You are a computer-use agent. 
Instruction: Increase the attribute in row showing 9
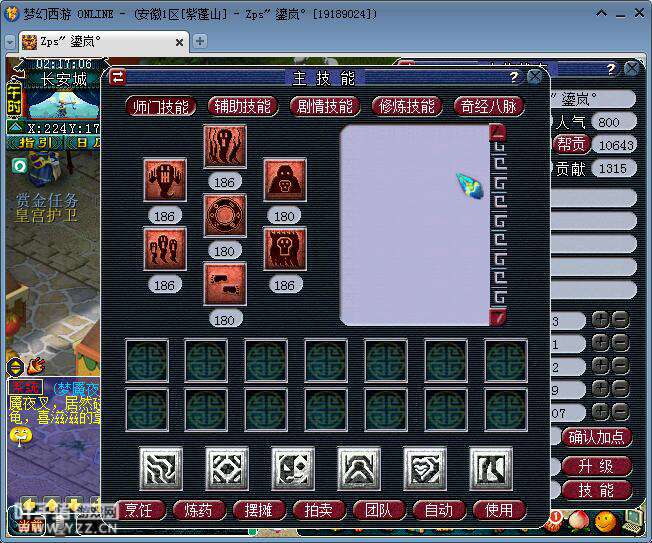point(600,388)
